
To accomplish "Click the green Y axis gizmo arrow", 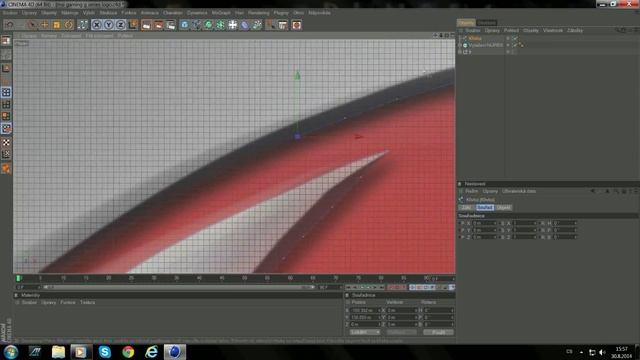I will click(x=298, y=76).
